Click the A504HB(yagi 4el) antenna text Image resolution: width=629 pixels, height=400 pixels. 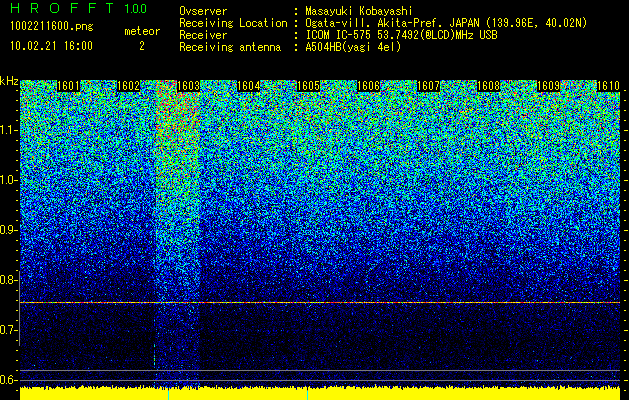click(353, 47)
